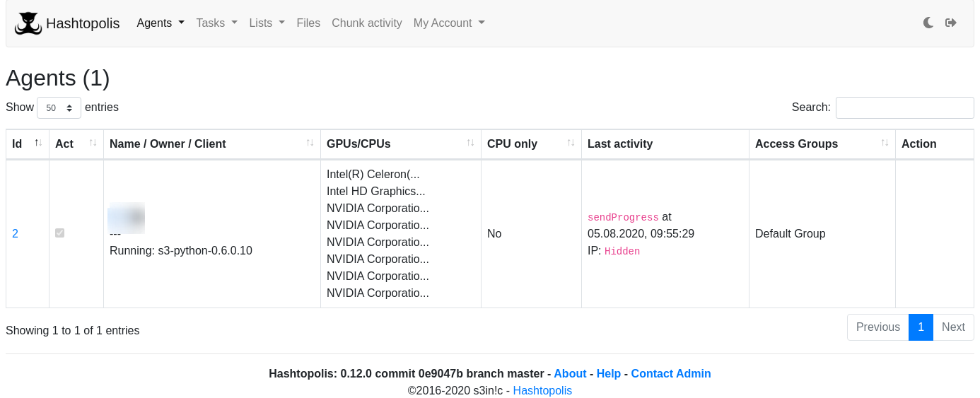This screenshot has width=980, height=398.
Task: Open the entries-per-page selector
Action: 59,108
